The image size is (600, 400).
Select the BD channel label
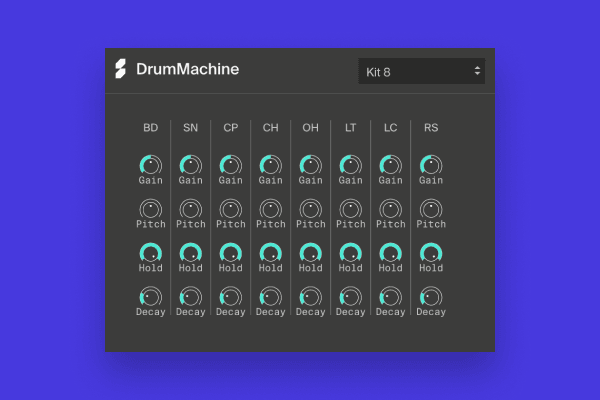tap(150, 128)
